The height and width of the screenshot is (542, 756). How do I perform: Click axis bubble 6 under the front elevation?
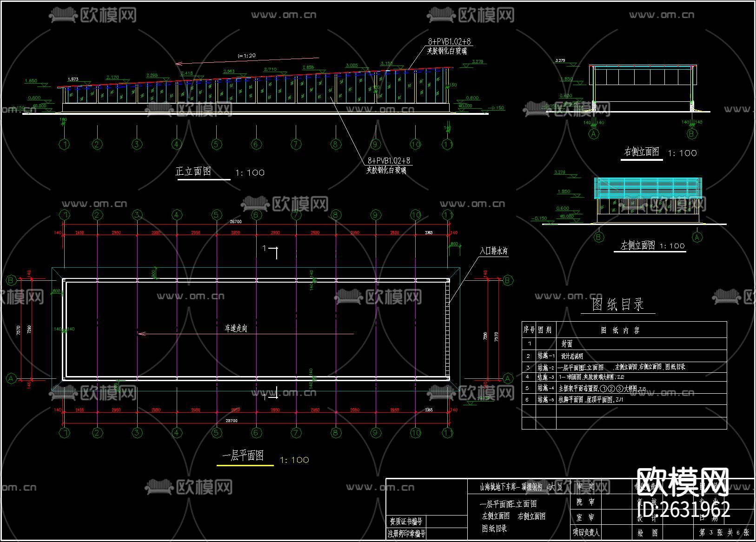256,144
